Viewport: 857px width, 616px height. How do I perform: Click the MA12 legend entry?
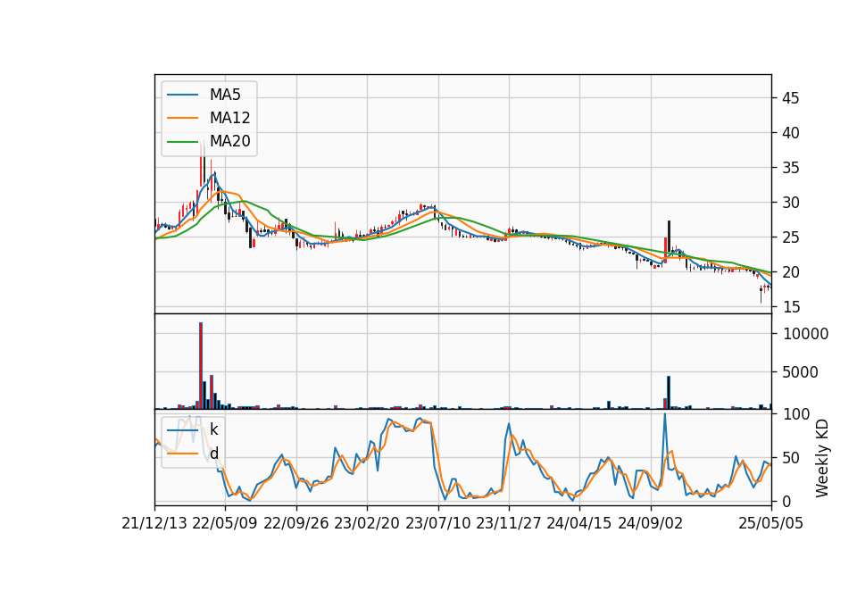(x=209, y=118)
